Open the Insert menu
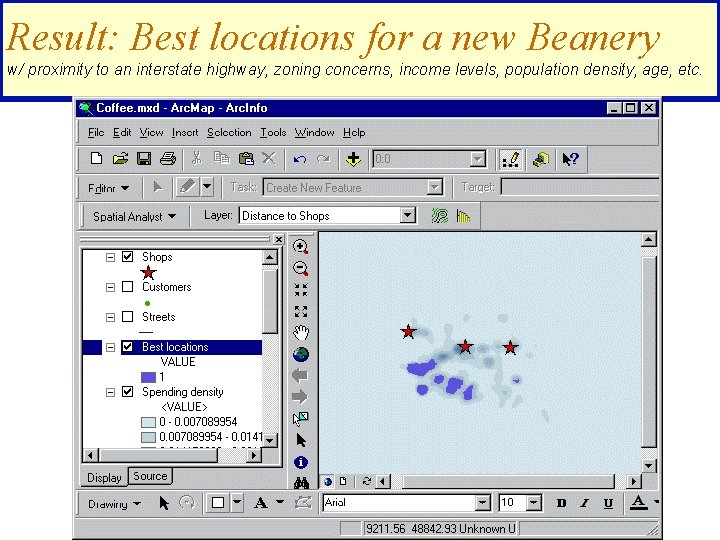The width and height of the screenshot is (720, 540). coord(185,133)
